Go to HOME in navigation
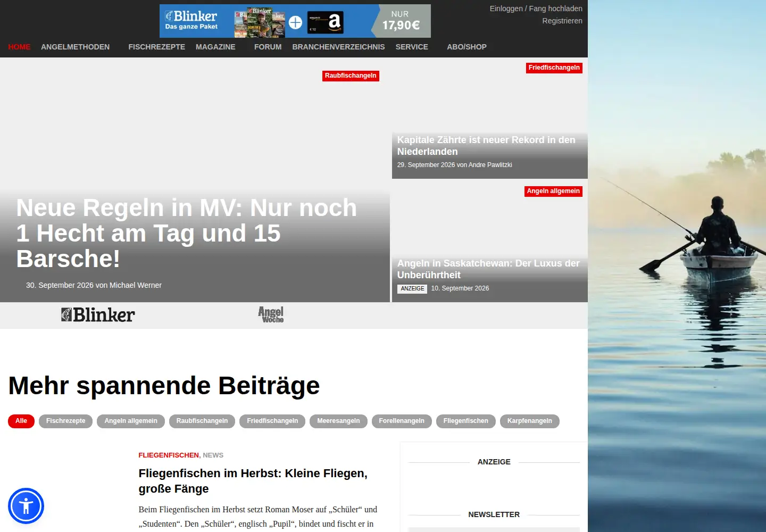The image size is (766, 532). [19, 47]
